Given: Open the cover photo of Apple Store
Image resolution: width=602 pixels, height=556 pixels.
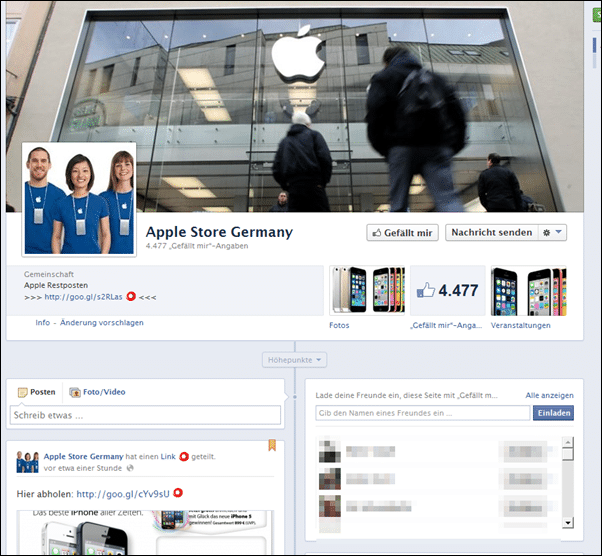Looking at the screenshot, I should (295, 108).
